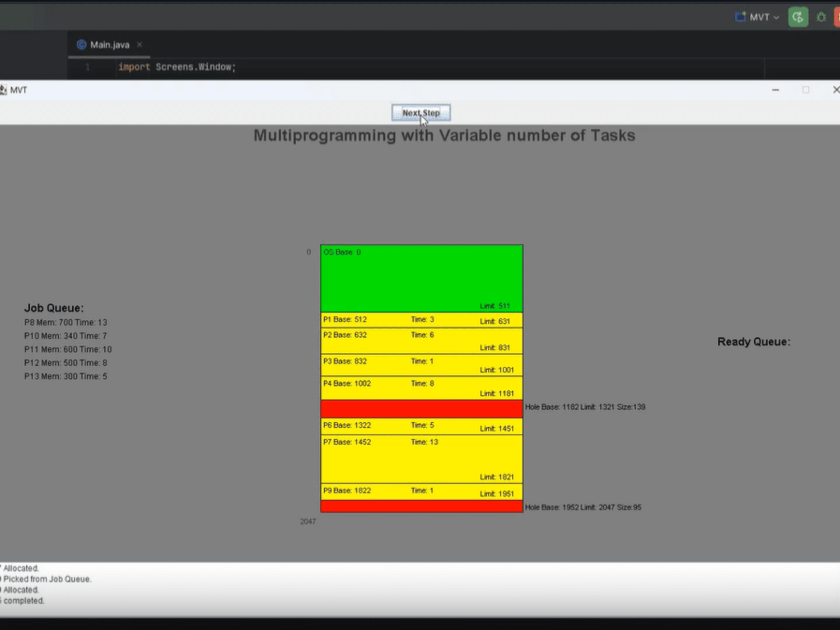This screenshot has width=840, height=630.
Task: Click 'P11 Mem: 600 Time: 10' in Job Queue
Action: pos(68,349)
